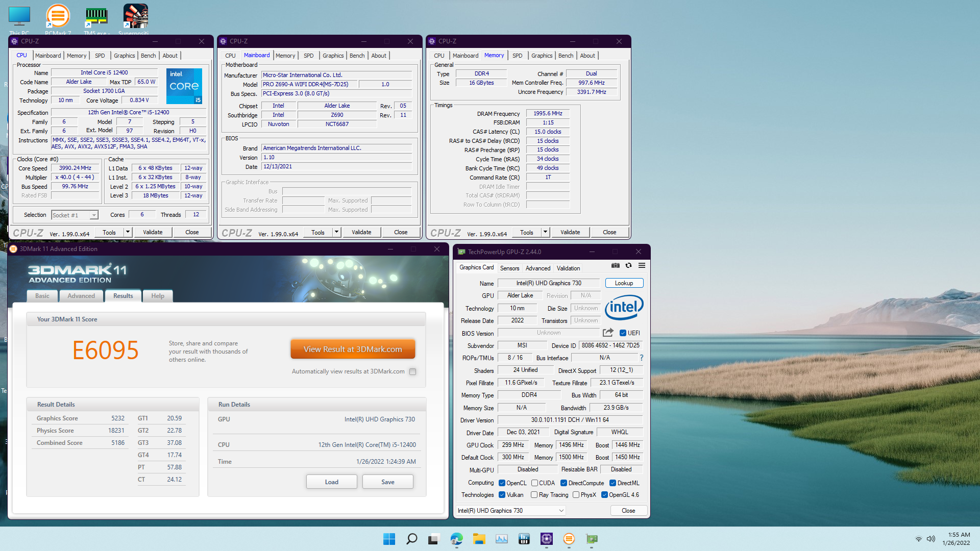Viewport: 980px width, 551px height.
Task: Open taskbar Search
Action: point(411,539)
